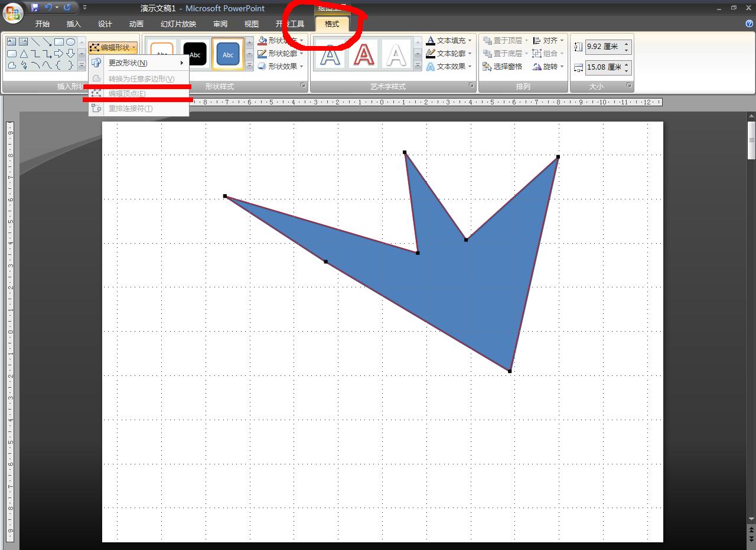Open 文本效果 dropdown
This screenshot has height=550, width=756.
(449, 67)
